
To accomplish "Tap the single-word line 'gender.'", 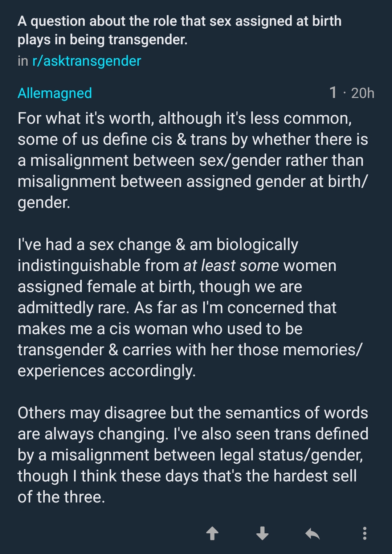I will tap(44, 202).
